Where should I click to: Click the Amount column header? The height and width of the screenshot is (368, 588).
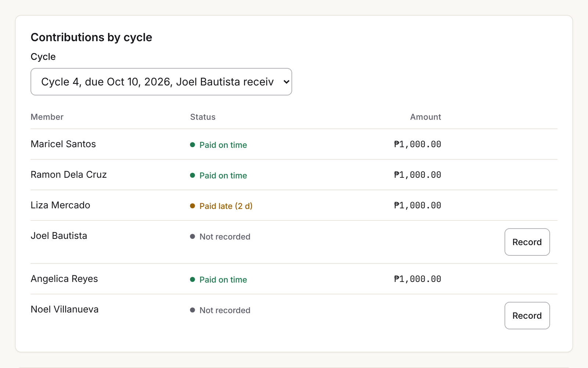(x=426, y=117)
